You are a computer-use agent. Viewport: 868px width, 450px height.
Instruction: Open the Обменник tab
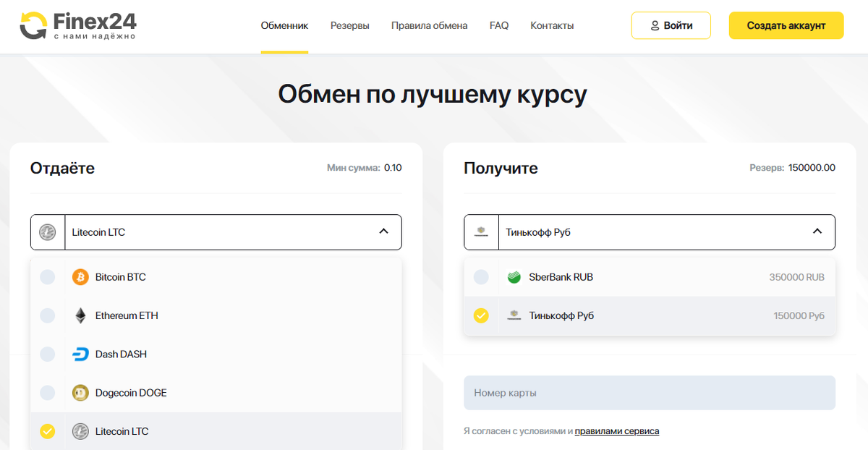tap(284, 25)
